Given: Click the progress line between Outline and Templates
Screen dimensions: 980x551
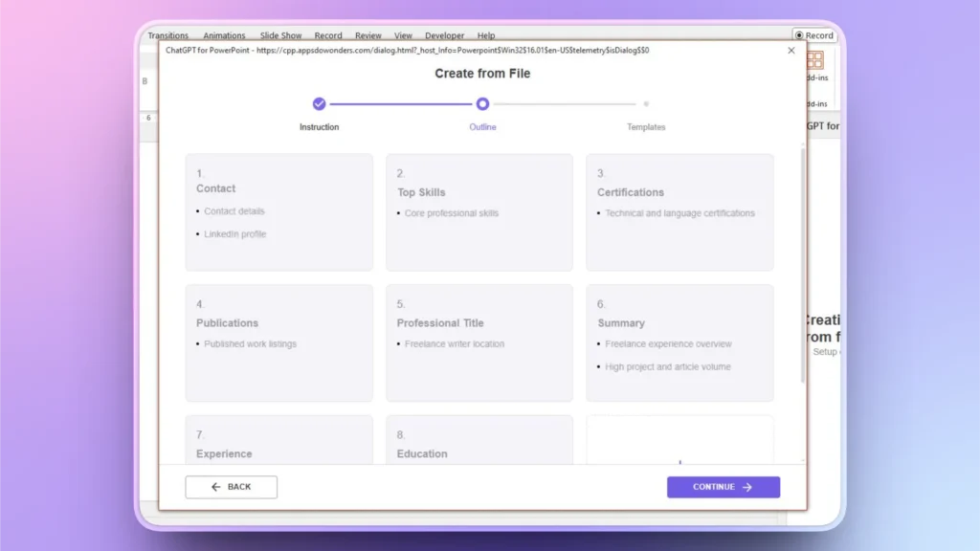Looking at the screenshot, I should tap(565, 104).
